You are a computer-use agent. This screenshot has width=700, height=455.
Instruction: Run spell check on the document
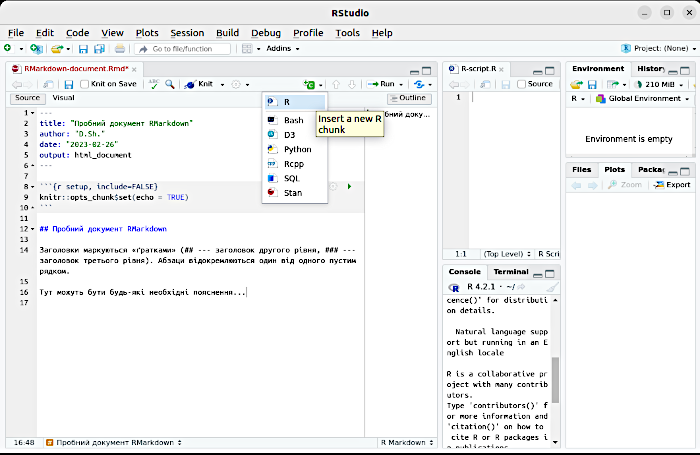tap(154, 84)
